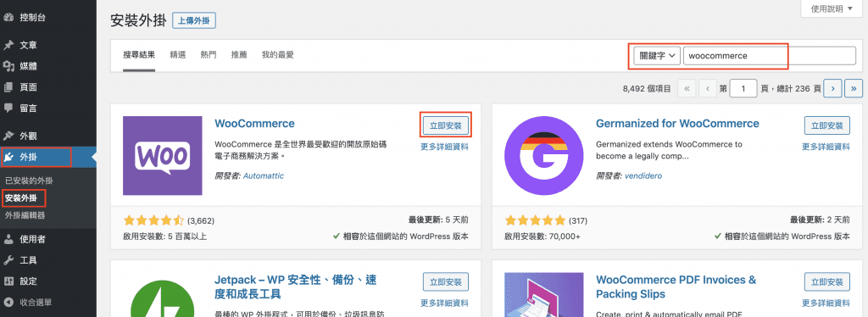Open the 控制台 dashboard icon
The image size is (868, 317).
8,18
